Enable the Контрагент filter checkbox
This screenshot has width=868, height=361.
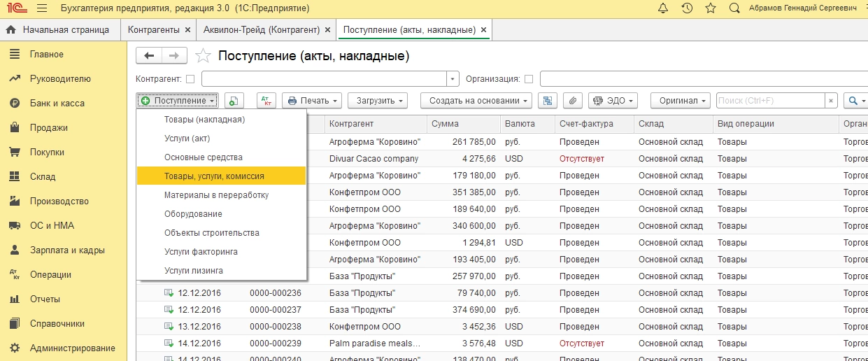pos(190,79)
